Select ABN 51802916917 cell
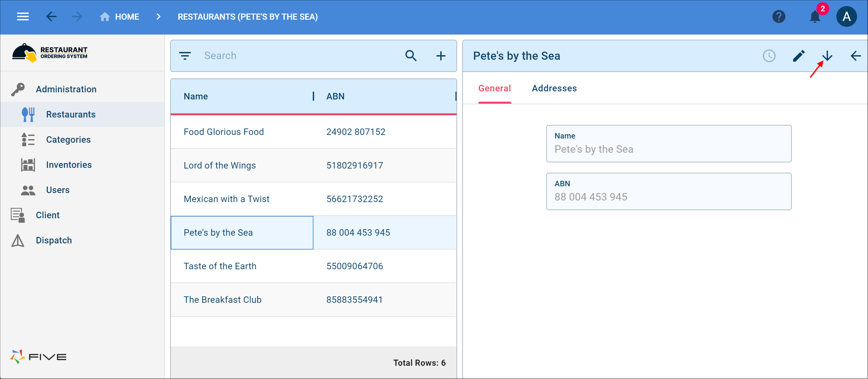The image size is (868, 379). pyautogui.click(x=354, y=165)
